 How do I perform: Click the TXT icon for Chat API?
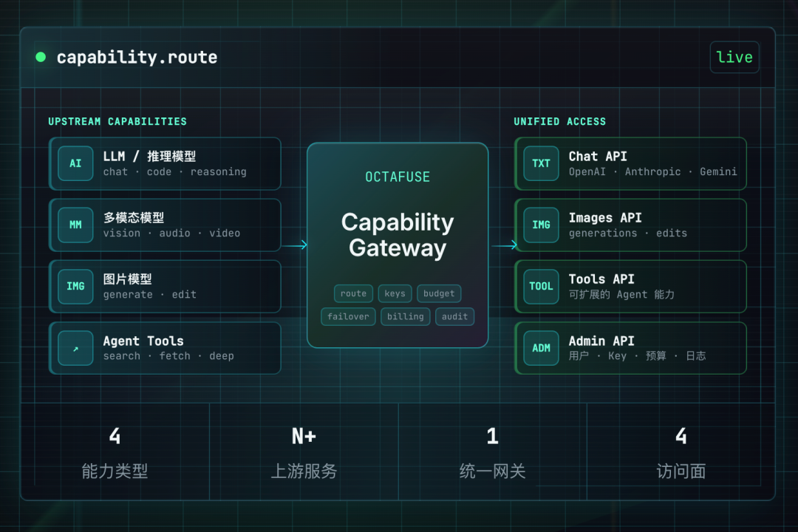coord(541,163)
